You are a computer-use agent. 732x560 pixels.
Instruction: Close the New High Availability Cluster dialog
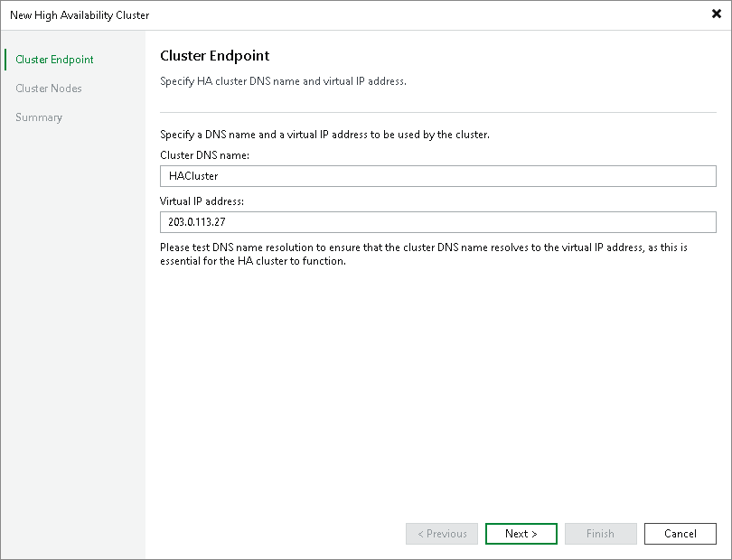coord(715,14)
